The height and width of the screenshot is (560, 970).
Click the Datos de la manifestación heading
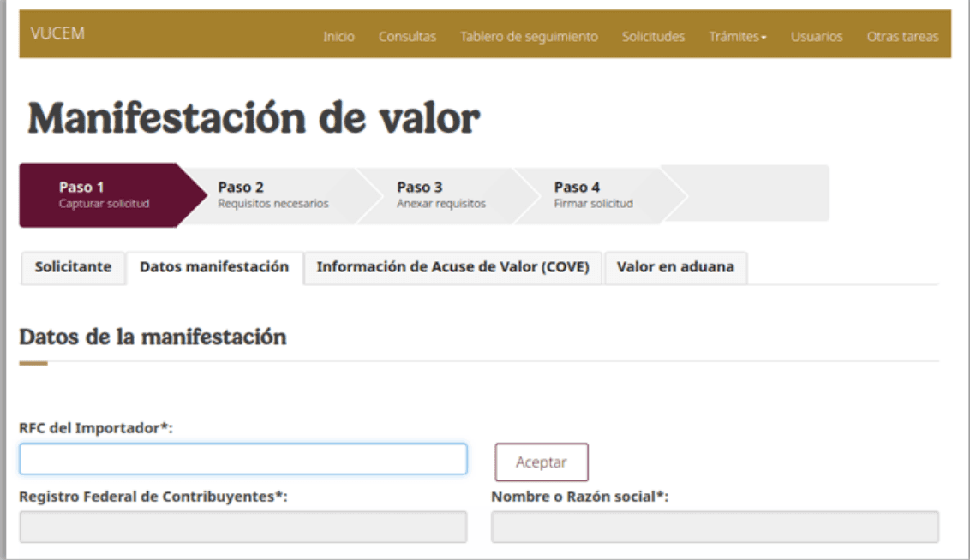coord(153,337)
